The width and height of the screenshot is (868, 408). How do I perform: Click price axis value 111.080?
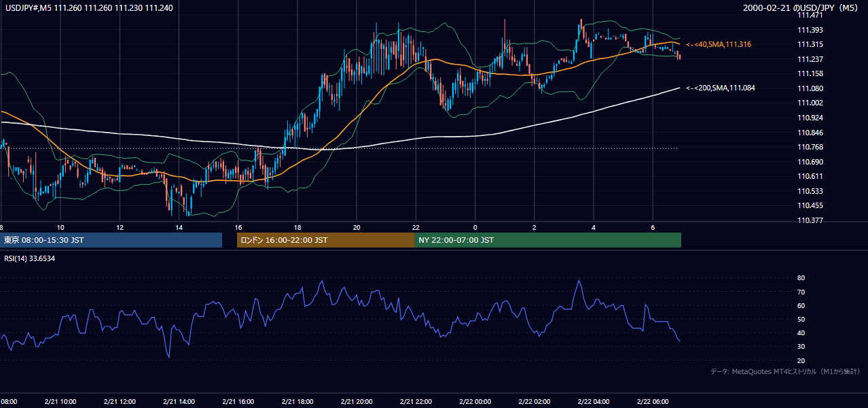[810, 88]
